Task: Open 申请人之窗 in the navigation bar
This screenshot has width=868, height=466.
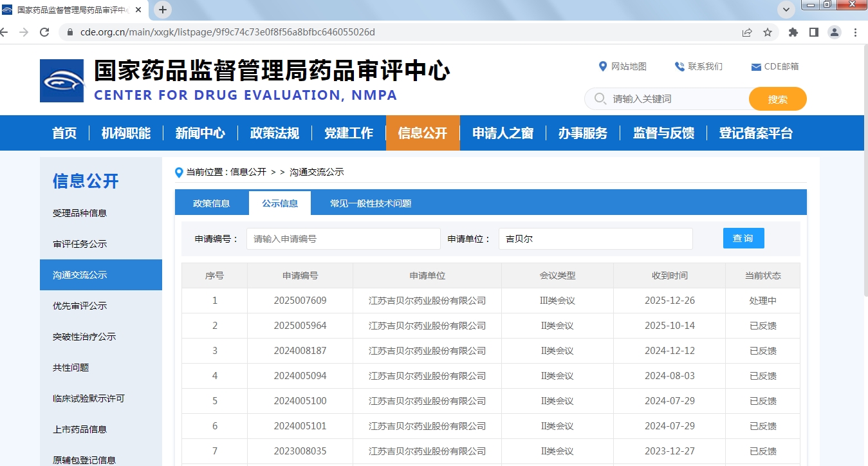Action: (503, 133)
